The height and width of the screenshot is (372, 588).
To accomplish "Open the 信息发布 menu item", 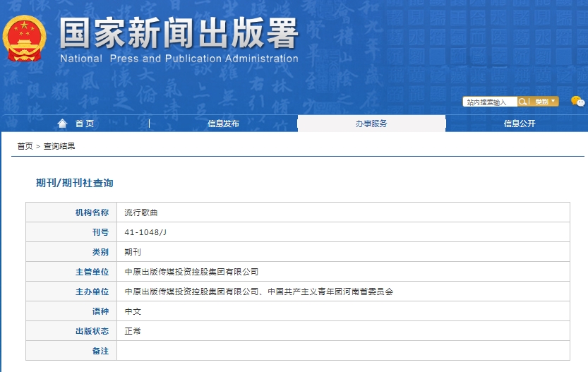I will (223, 124).
